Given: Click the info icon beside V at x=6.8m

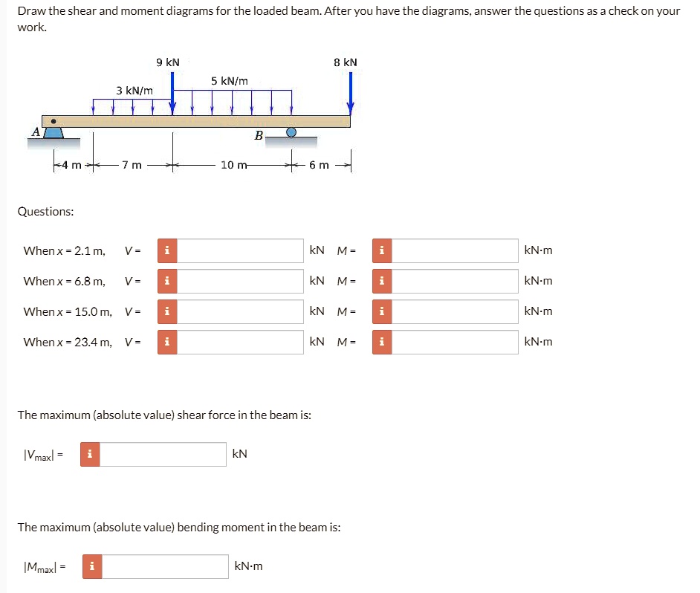Looking at the screenshot, I should click(166, 281).
